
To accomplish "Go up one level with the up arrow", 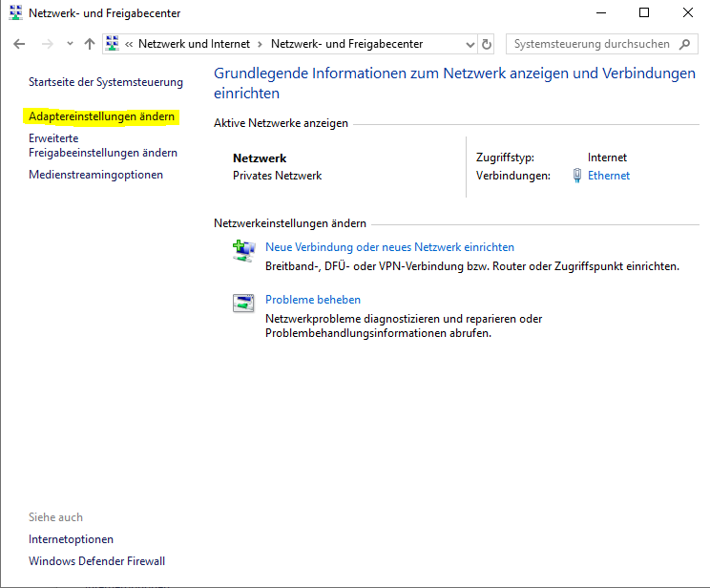I will coord(90,44).
